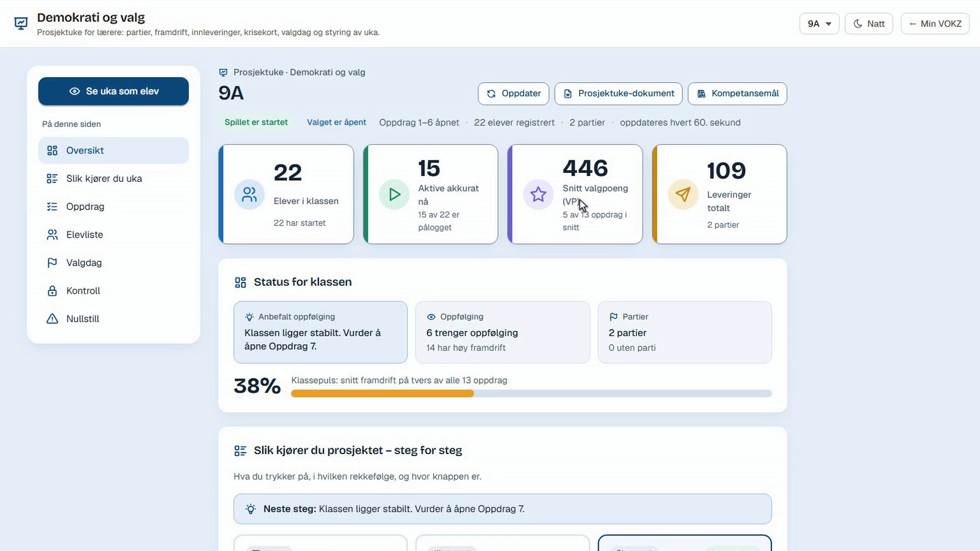This screenshot has height=551, width=980.
Task: Click the Klassepuls progress bar
Action: pos(531,393)
